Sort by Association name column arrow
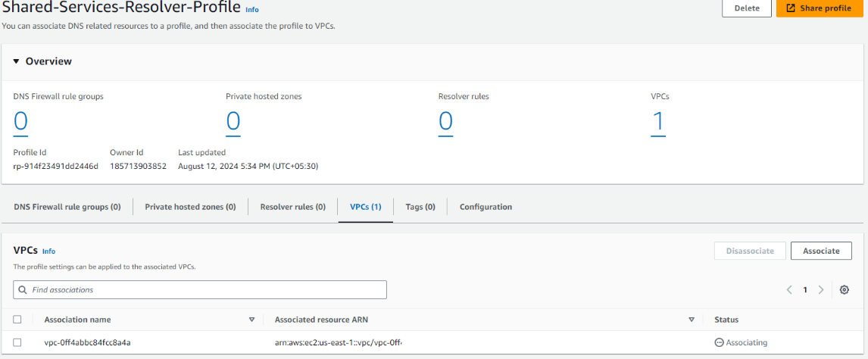Screen dimensions: 868x359 coord(251,320)
